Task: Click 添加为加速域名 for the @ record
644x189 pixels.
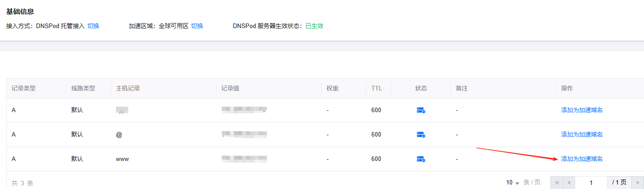Action: pyautogui.click(x=582, y=134)
